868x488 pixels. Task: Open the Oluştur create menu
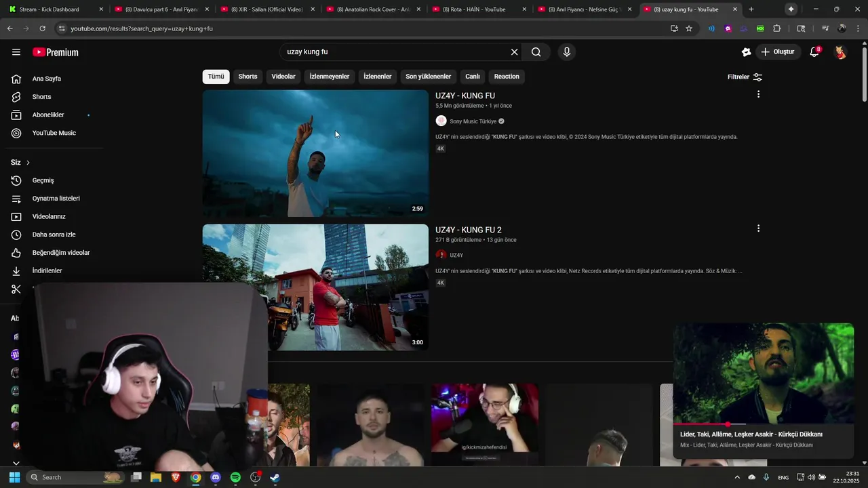779,52
